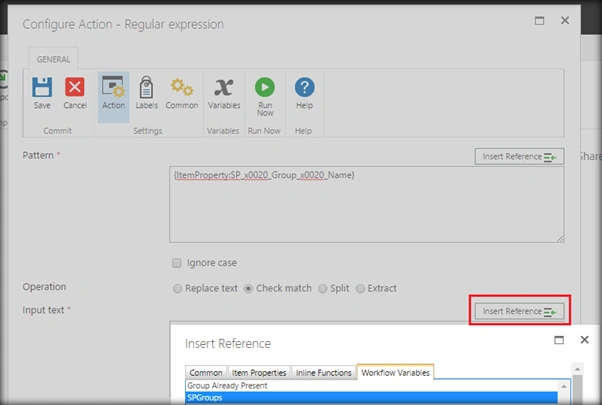This screenshot has width=602, height=405.
Task: Click Insert Reference beside Pattern
Action: point(519,157)
